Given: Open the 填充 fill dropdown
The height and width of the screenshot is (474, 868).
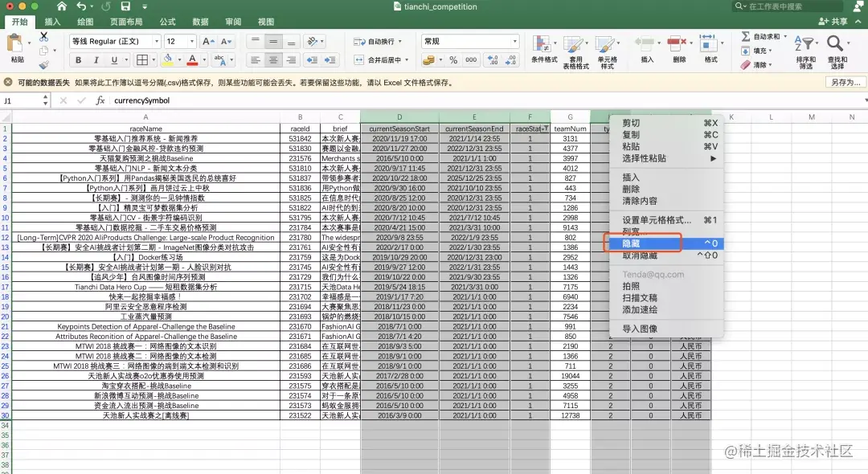Looking at the screenshot, I should (x=757, y=51).
